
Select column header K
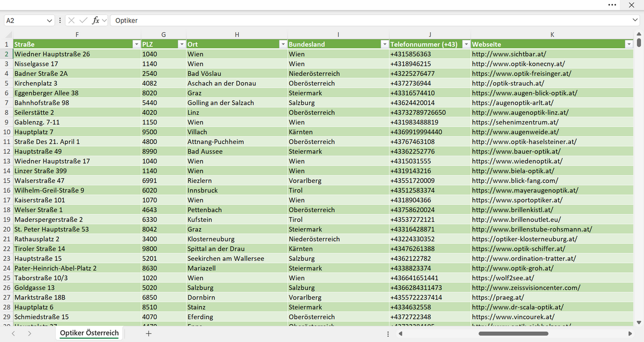(x=552, y=34)
